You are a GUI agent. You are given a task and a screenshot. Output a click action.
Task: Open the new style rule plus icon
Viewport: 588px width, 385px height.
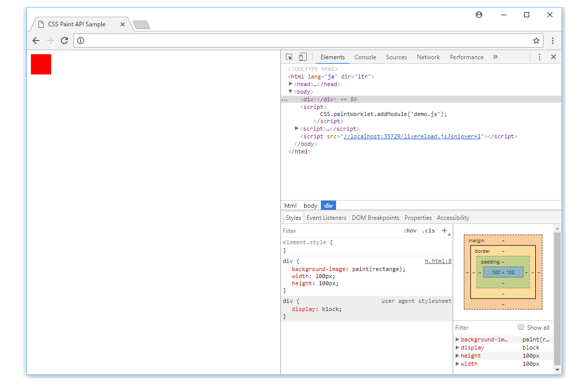click(445, 230)
